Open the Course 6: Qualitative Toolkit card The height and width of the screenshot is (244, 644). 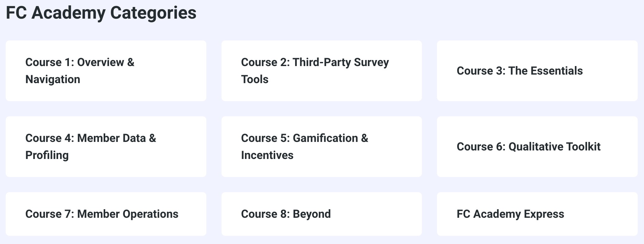click(x=537, y=147)
